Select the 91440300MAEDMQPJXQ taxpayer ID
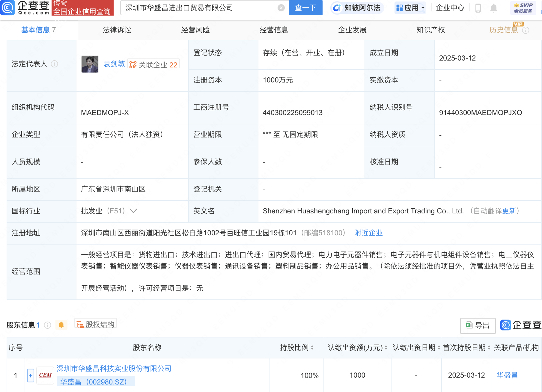 [x=481, y=113]
